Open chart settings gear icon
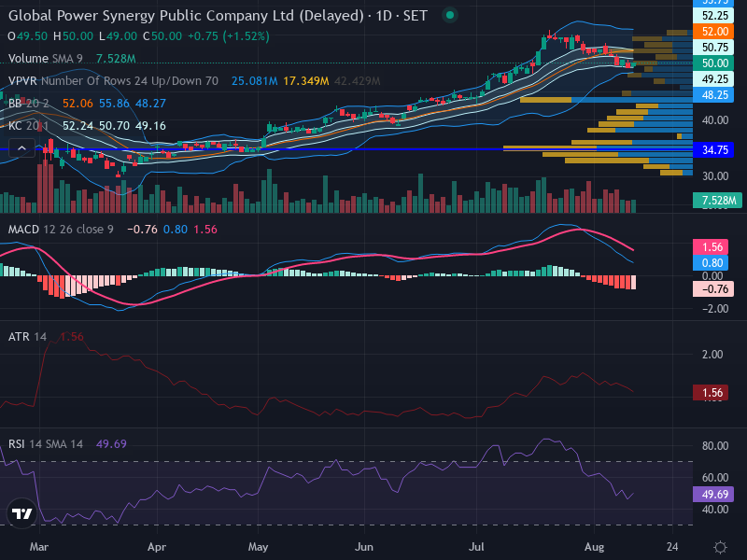 coord(720,547)
